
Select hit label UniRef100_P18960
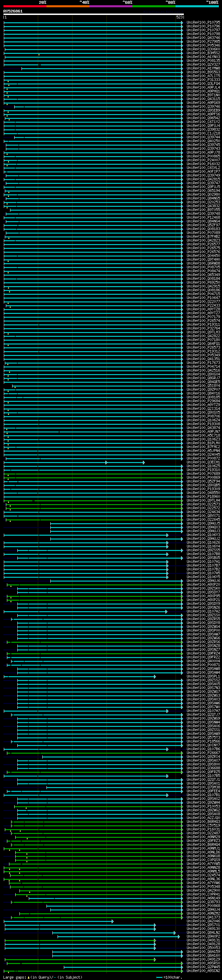coord(203,496)
